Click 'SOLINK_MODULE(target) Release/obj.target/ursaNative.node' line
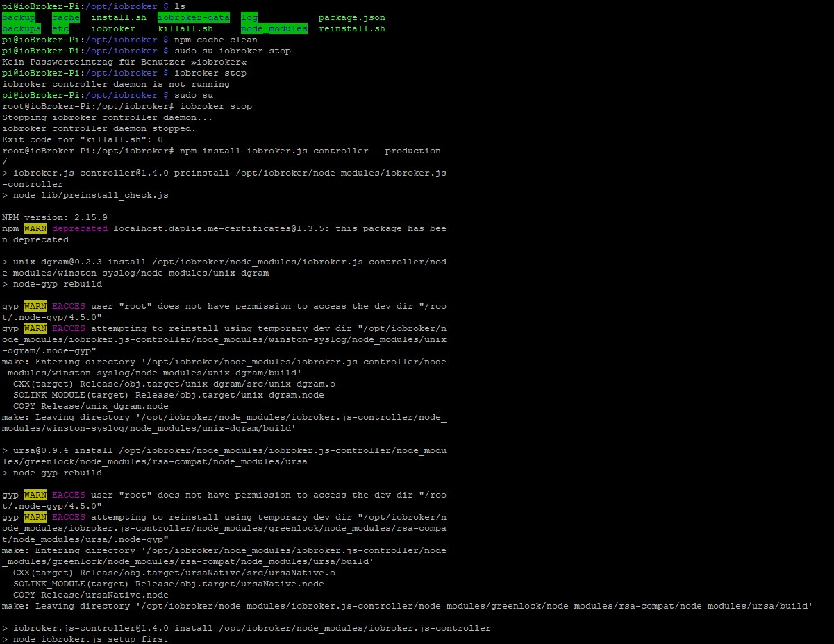834x644 pixels. click(x=169, y=584)
